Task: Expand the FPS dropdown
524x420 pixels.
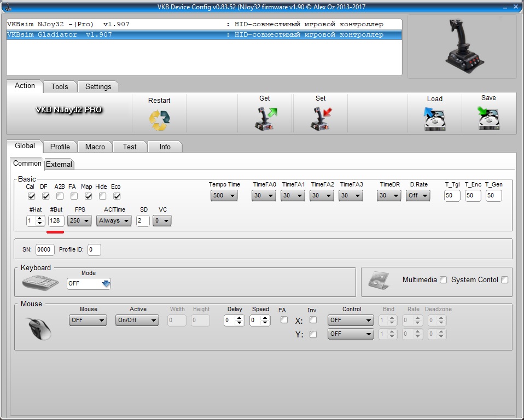Action: (79, 221)
